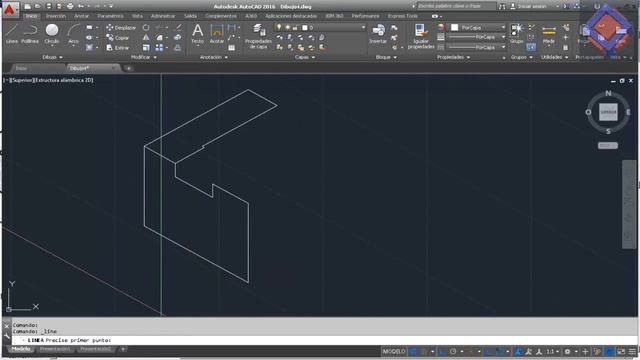The image size is (640, 360).
Task: Click the Insertar block tool
Action: click(378, 34)
